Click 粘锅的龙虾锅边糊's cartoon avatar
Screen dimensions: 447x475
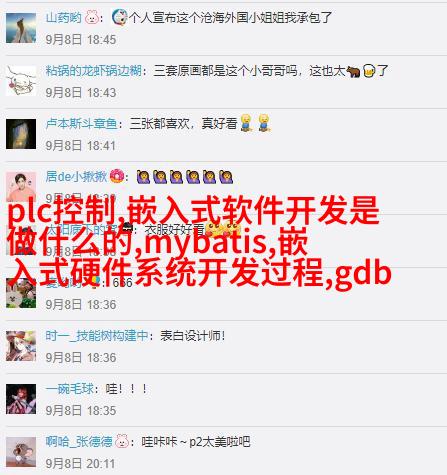point(21,81)
